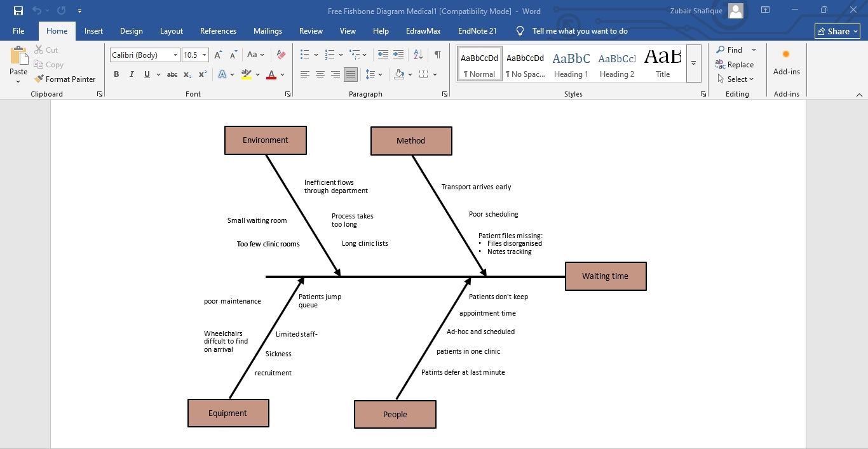Select the Format Painter tool
Screen dimensions: 868x449
click(65, 79)
